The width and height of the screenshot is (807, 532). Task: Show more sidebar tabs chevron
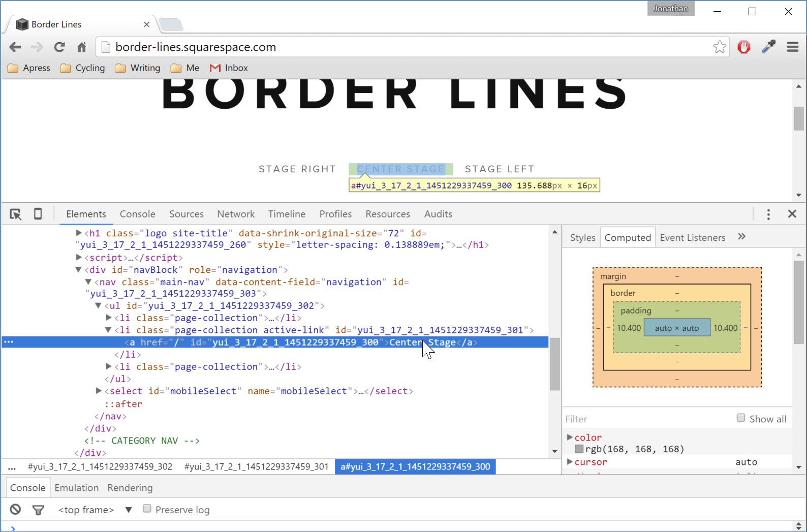click(x=742, y=236)
